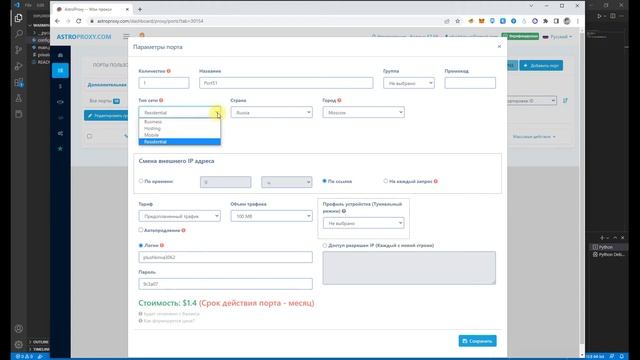
Task: Click Добавить порт button
Action: pyautogui.click(x=541, y=65)
